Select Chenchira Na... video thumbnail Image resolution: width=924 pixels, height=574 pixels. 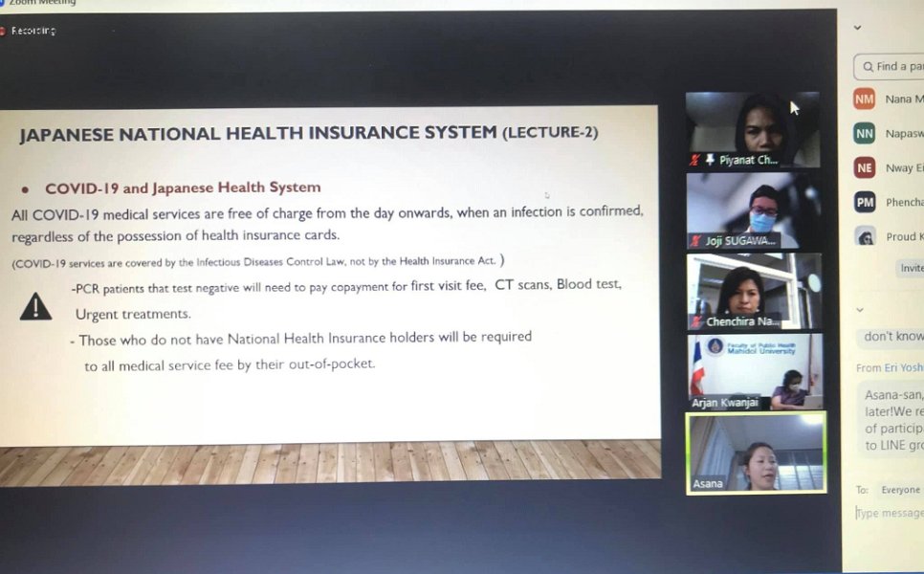point(755,291)
